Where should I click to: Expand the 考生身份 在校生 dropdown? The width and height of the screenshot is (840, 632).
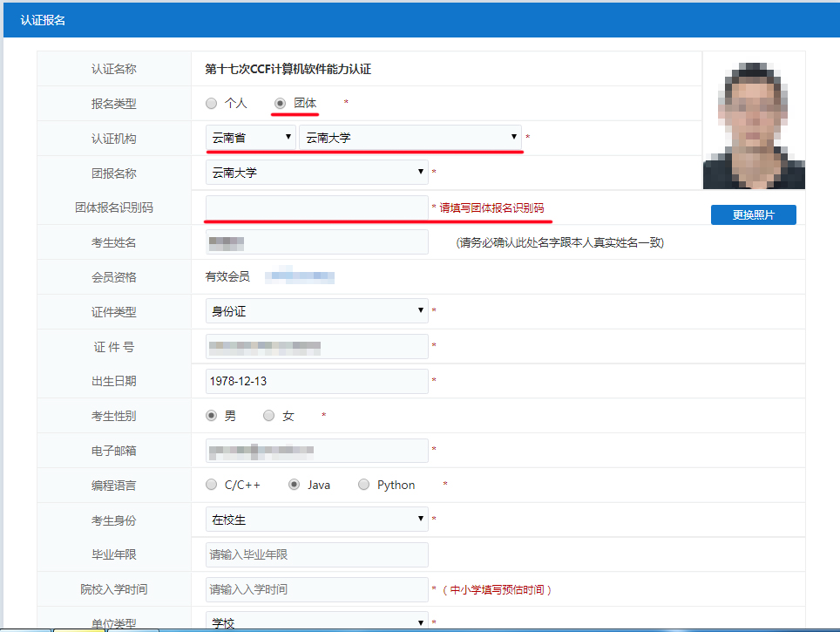[316, 520]
